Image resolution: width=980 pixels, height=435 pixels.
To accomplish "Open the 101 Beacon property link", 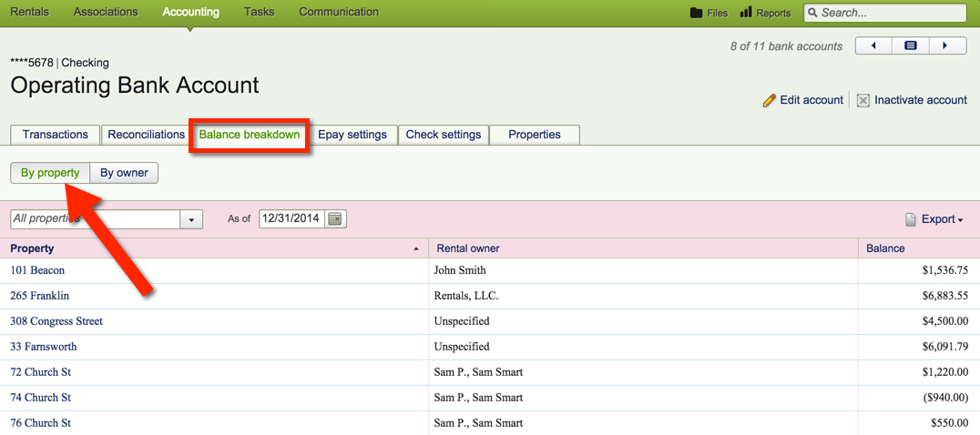I will (37, 270).
